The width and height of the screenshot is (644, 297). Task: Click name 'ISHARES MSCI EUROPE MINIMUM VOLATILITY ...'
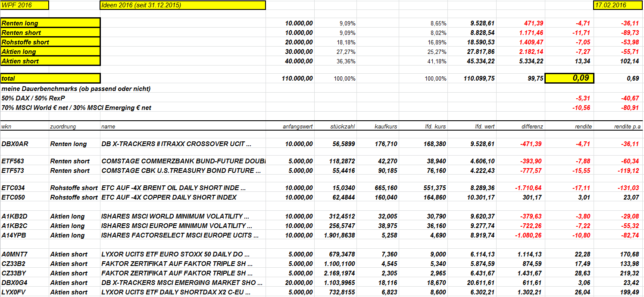click(x=177, y=226)
